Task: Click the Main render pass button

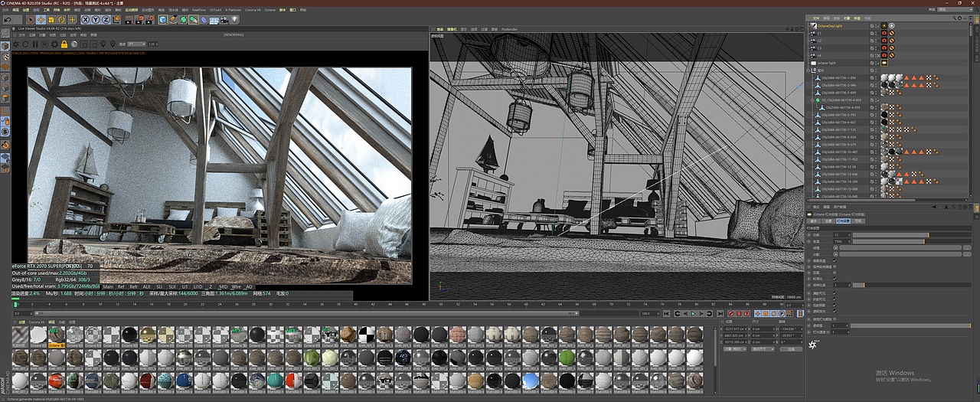Action: coord(108,286)
